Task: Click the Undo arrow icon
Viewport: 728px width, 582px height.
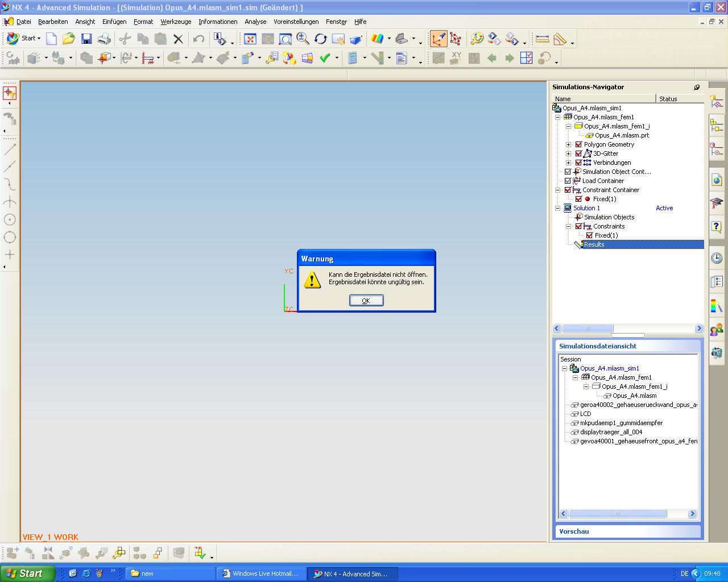Action: pos(198,39)
